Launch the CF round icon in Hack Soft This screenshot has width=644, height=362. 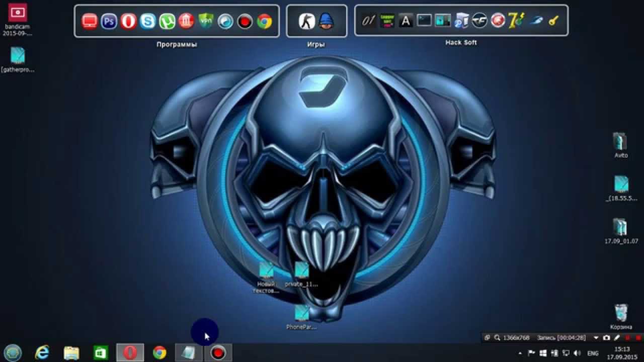[479, 21]
